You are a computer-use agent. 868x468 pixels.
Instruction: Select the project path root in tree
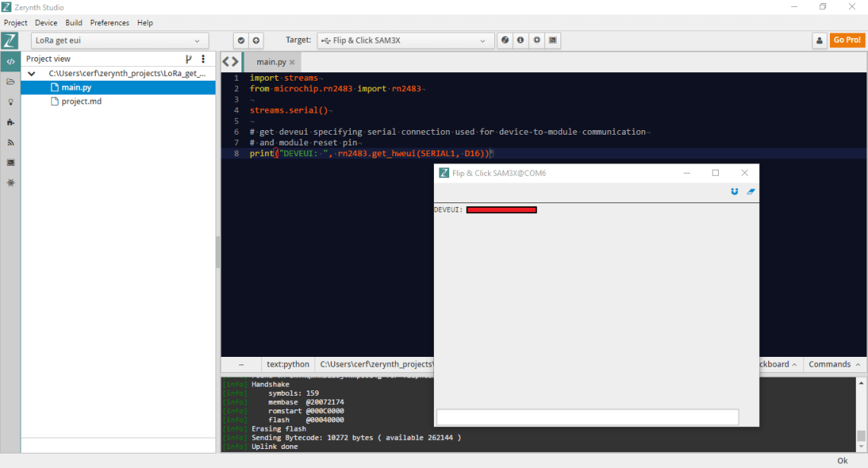126,74
